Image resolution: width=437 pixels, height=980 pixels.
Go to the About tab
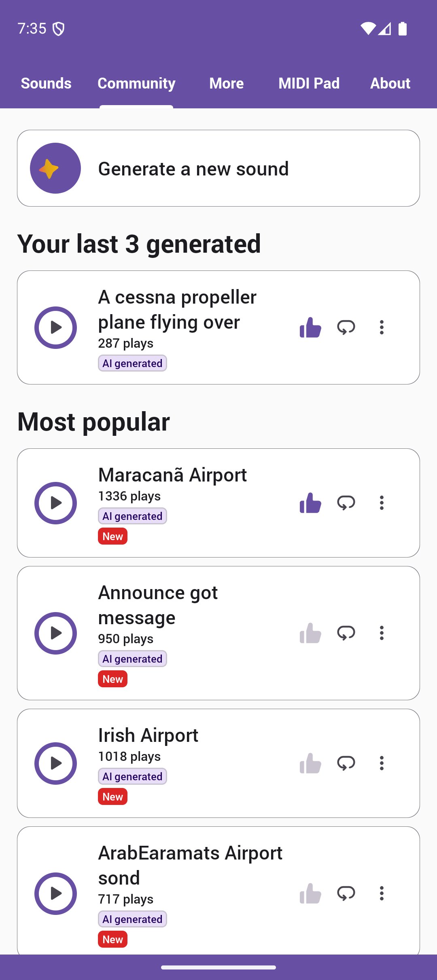[x=390, y=83]
